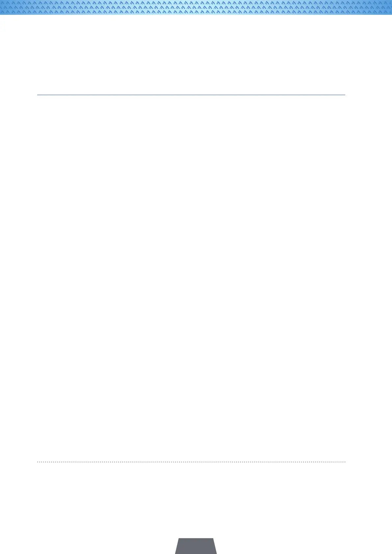Click the right end of the solid rule
Viewport: 392px width, 554px height.
[x=344, y=95]
